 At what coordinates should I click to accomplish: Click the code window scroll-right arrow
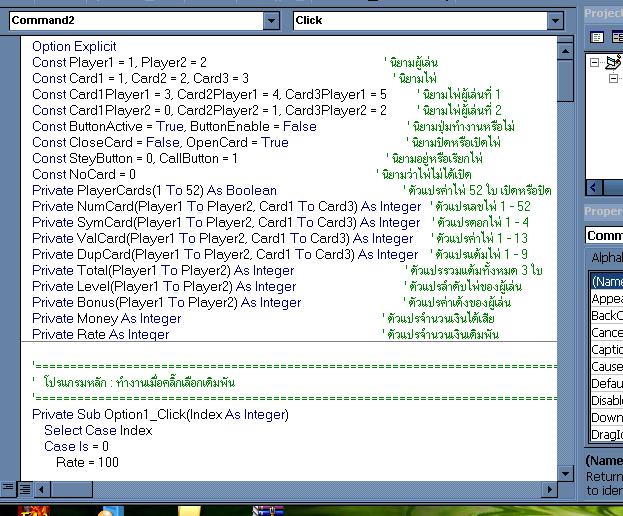549,489
